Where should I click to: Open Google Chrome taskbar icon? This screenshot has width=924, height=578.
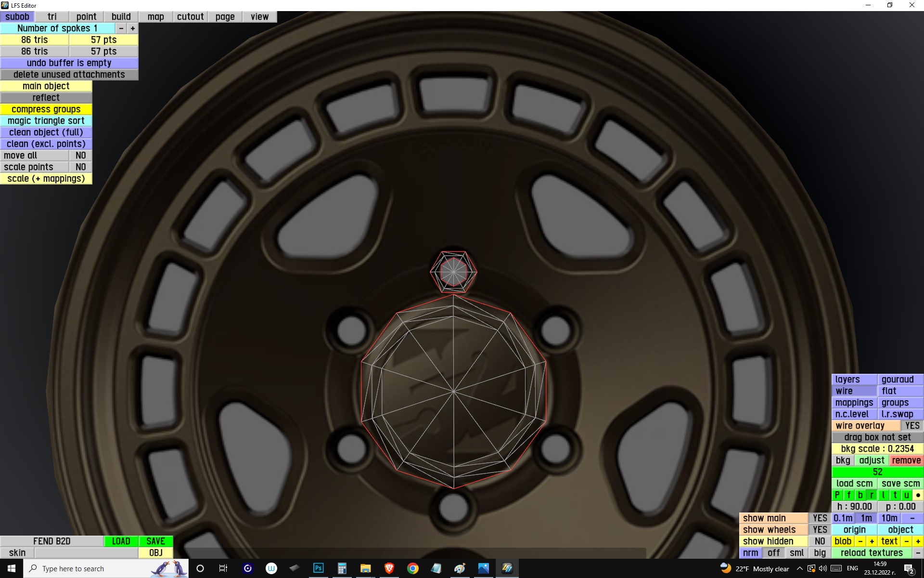point(412,568)
